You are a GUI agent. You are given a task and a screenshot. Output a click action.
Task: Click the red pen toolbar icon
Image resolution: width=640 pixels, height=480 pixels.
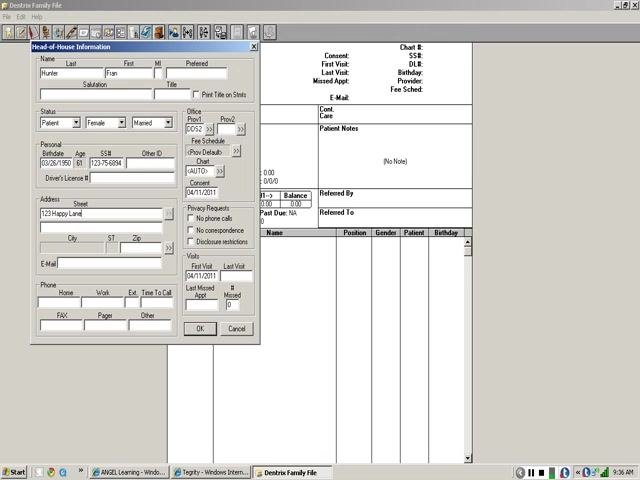[33, 32]
